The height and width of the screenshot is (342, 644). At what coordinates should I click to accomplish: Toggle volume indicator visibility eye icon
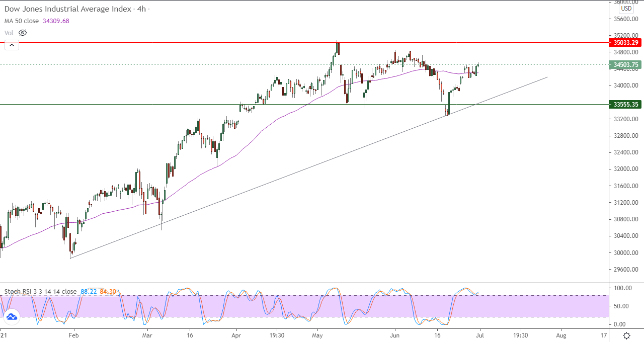click(x=22, y=33)
